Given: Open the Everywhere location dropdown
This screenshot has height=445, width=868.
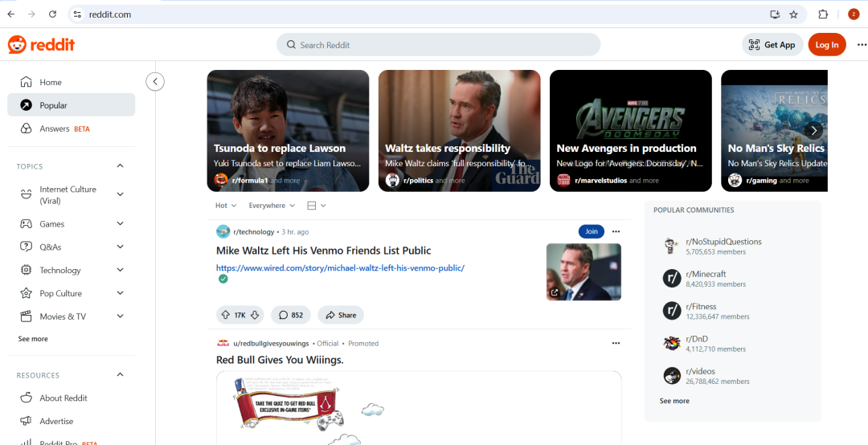Looking at the screenshot, I should click(x=271, y=206).
